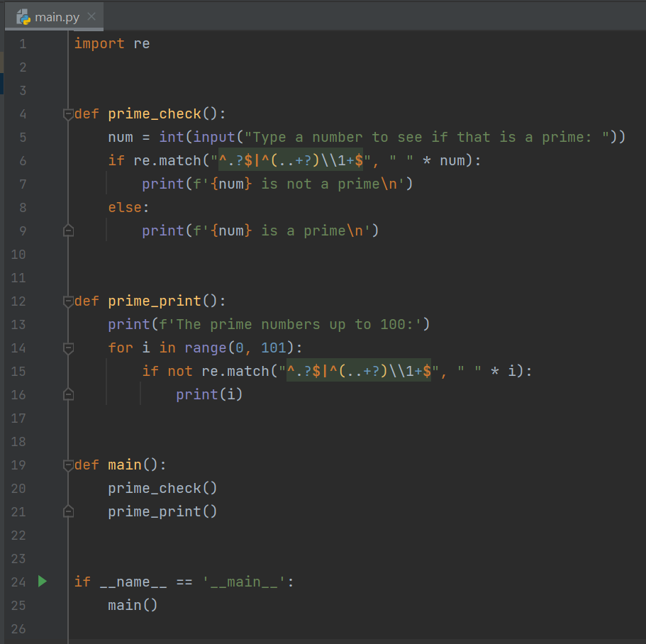Image resolution: width=646 pixels, height=644 pixels.
Task: Click the prime_print function name definition
Action: tap(155, 301)
